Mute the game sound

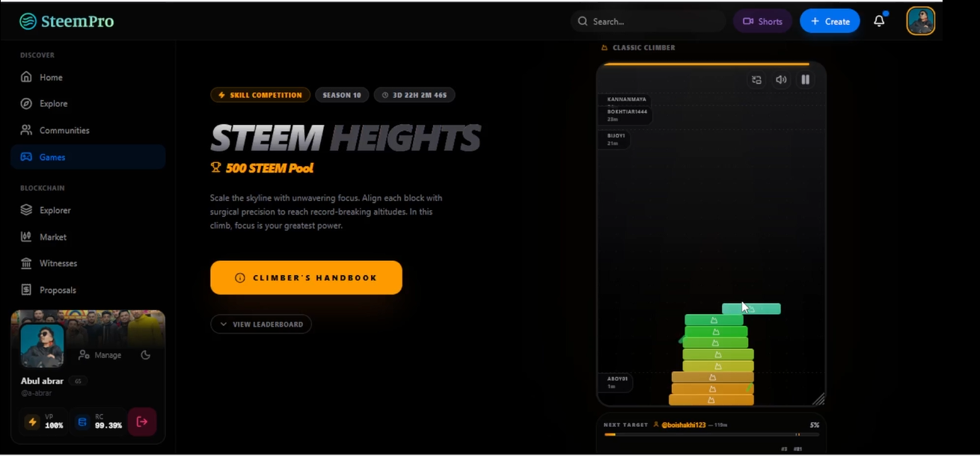pyautogui.click(x=781, y=80)
